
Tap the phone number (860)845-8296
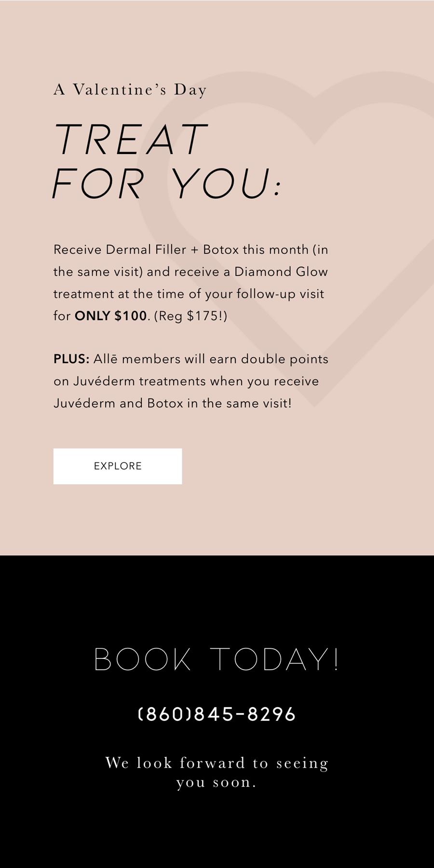217,714
